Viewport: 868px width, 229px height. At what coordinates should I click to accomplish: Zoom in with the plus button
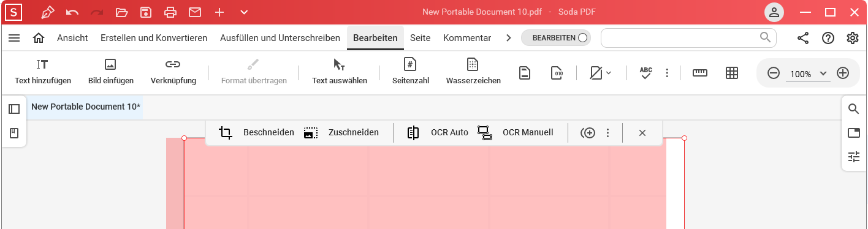click(x=843, y=73)
